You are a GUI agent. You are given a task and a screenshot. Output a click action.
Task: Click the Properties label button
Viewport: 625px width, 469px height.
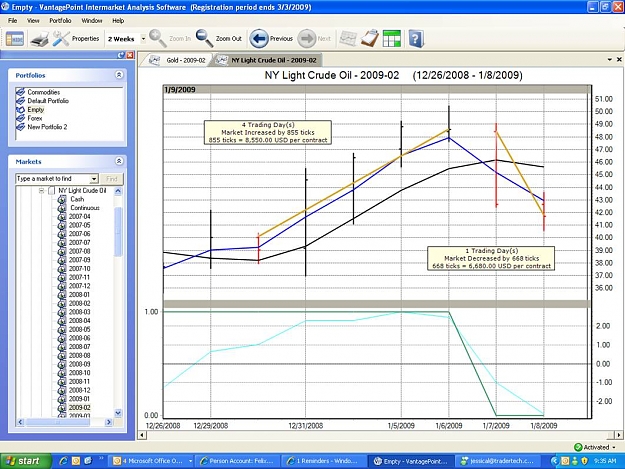85,39
